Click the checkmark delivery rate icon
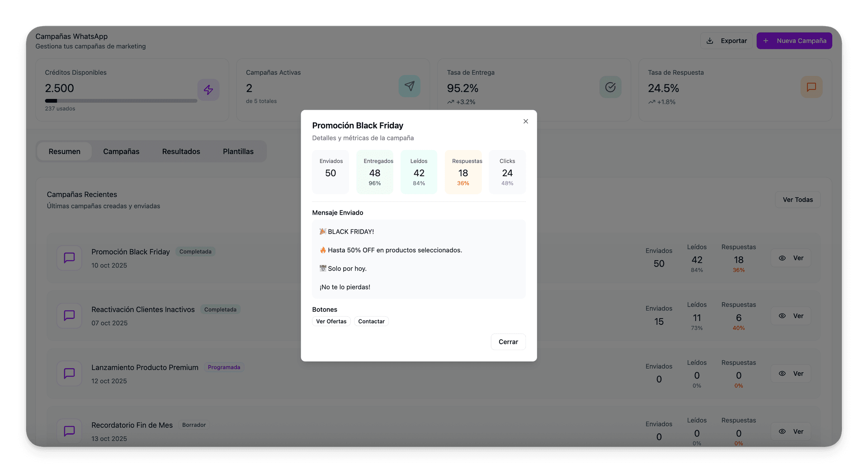Screen dimensions: 868x473 click(610, 87)
